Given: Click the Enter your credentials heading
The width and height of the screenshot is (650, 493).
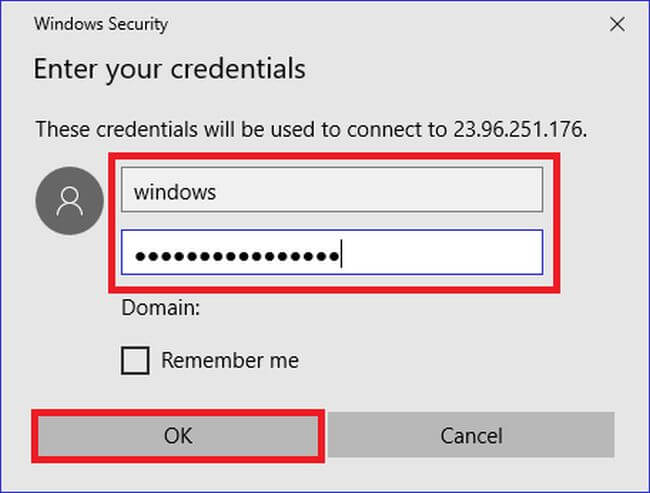Looking at the screenshot, I should click(169, 70).
